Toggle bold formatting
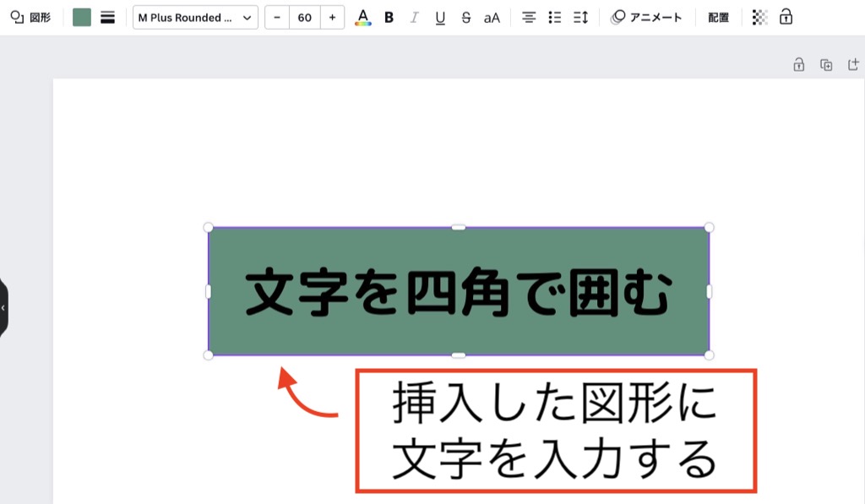This screenshot has height=504, width=865. tap(389, 18)
